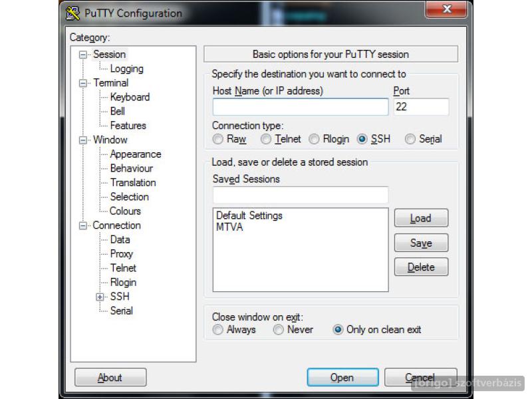Screen dimensions: 532x399
Task: Open the Data settings
Action: 120,239
